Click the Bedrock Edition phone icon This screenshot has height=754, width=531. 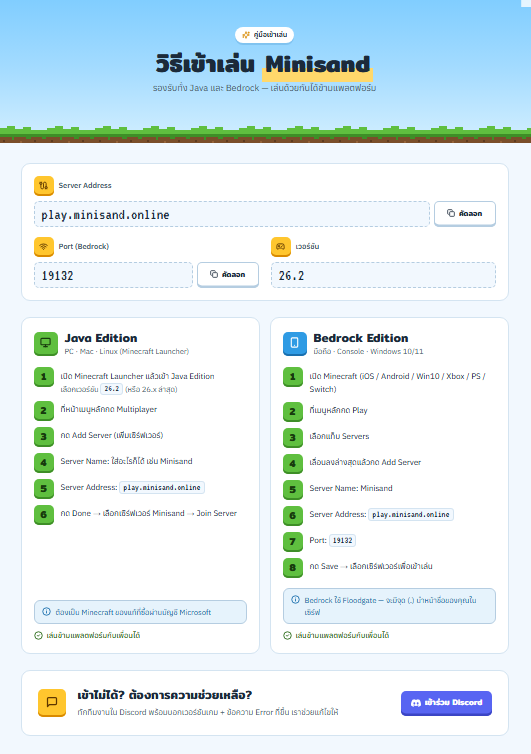pyautogui.click(x=295, y=343)
